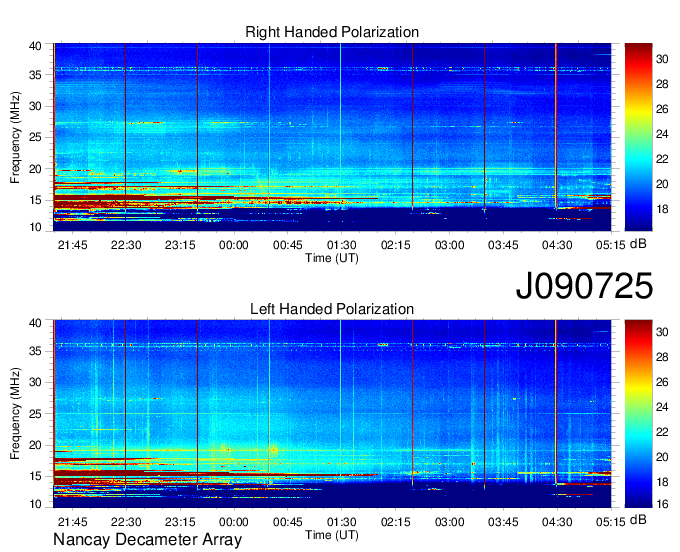Screen dimensions: 680x552
Task: Click the "J090725" observation identifier
Action: [584, 285]
